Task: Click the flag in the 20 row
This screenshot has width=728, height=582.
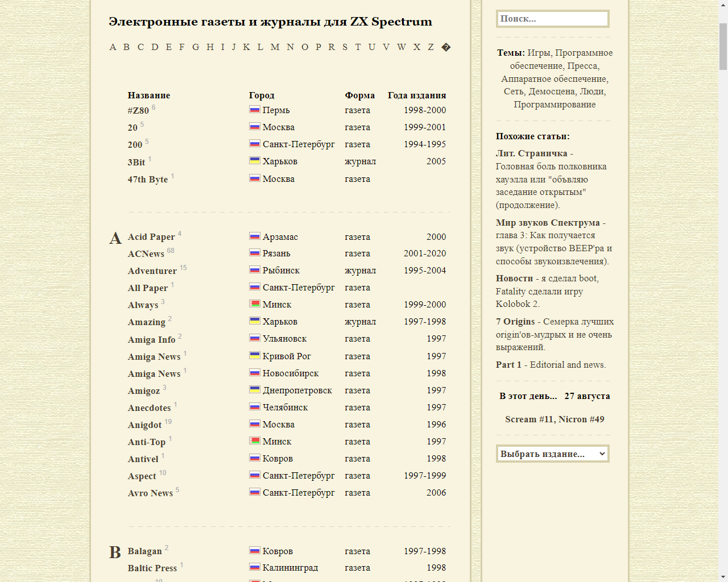Action: point(255,127)
